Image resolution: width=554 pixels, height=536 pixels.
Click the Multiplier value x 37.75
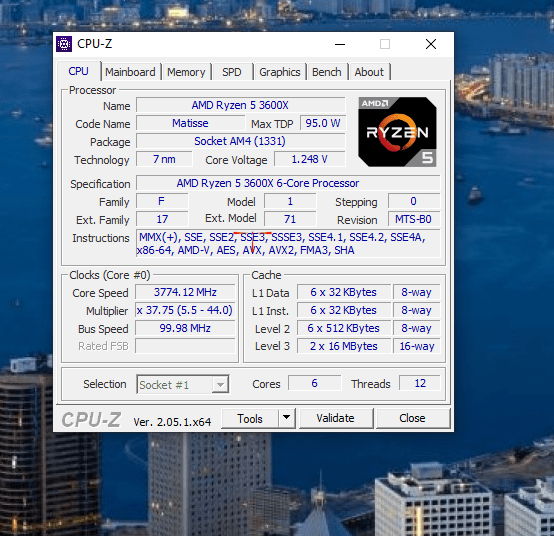pyautogui.click(x=185, y=311)
